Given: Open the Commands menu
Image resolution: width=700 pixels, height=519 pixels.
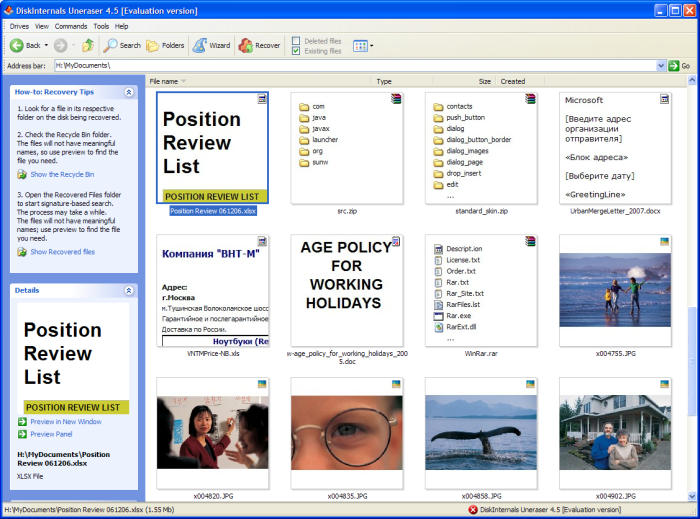Looking at the screenshot, I should pos(71,26).
